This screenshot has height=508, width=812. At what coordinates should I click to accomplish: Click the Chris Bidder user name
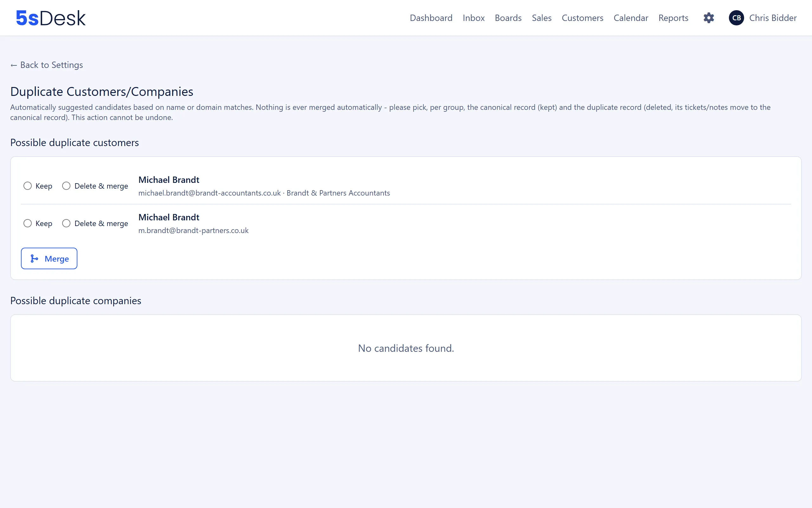[773, 18]
